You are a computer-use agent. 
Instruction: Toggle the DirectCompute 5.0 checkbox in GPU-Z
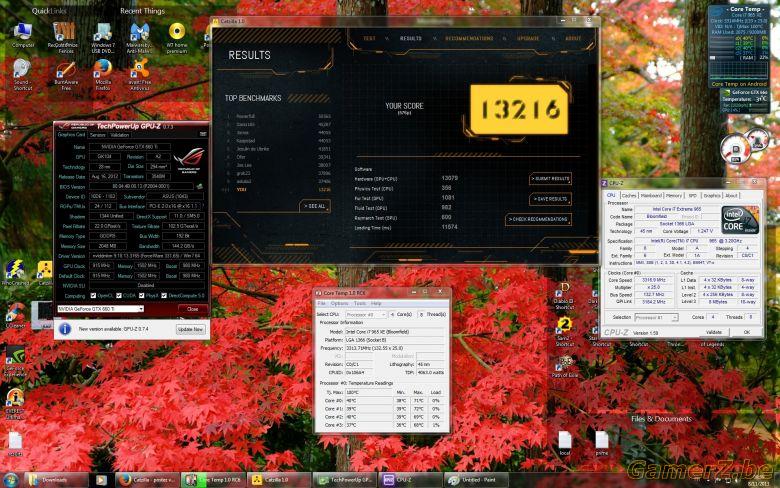coord(164,295)
